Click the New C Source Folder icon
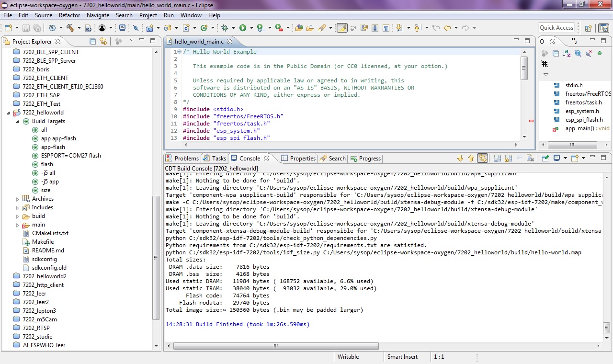The width and height of the screenshot is (613, 364). 168,28
